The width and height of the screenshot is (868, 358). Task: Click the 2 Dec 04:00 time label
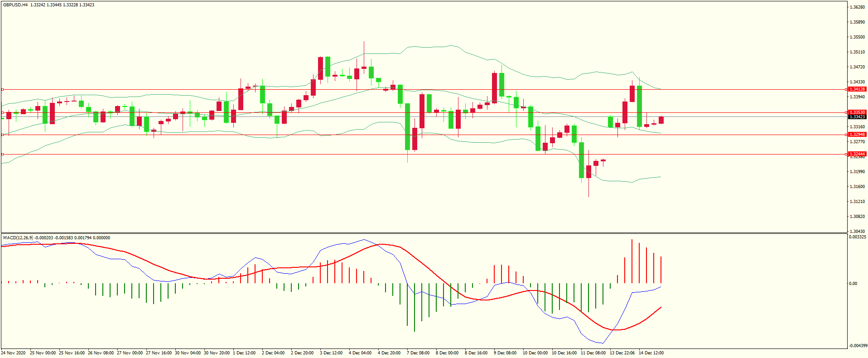pos(273,353)
